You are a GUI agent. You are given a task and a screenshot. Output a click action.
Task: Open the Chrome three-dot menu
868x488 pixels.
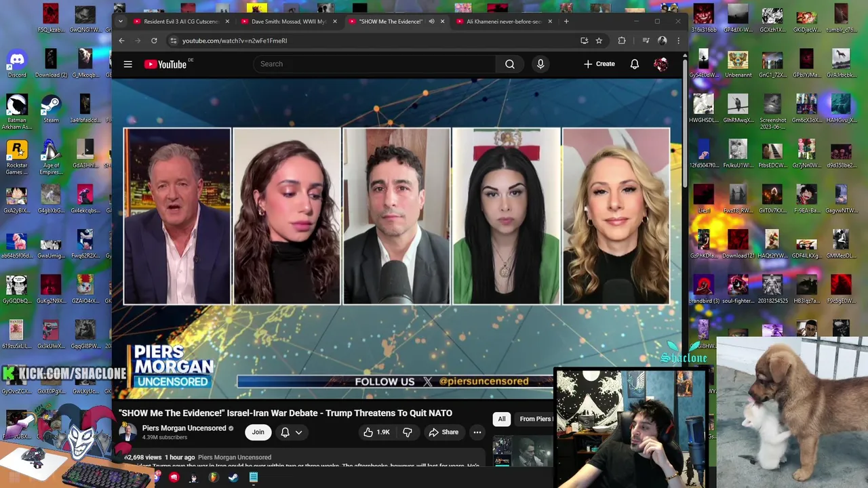click(x=678, y=41)
